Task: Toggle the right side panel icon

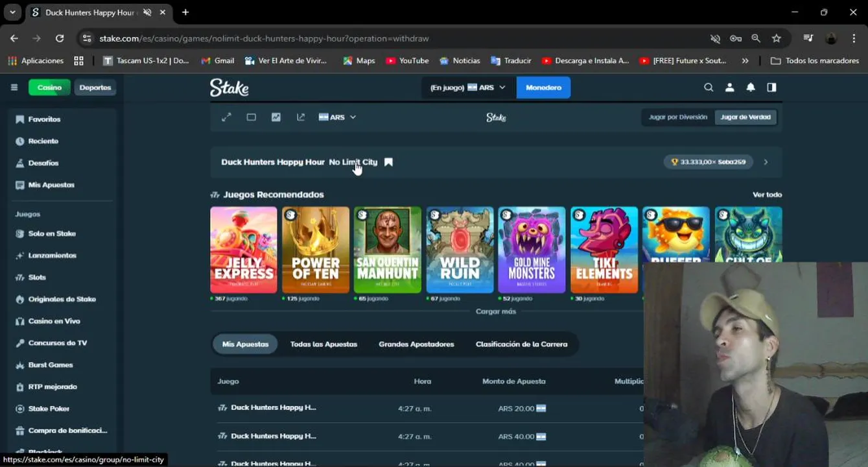Action: click(x=771, y=88)
